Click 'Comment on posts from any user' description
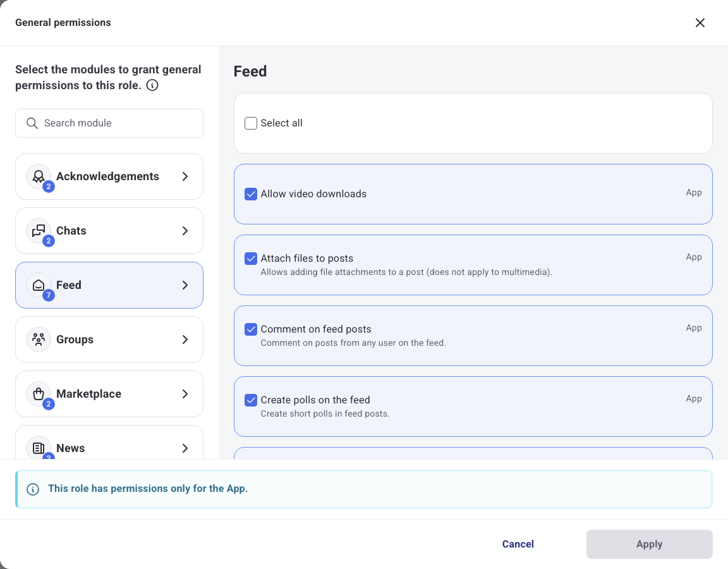This screenshot has height=569, width=728. tap(353, 343)
